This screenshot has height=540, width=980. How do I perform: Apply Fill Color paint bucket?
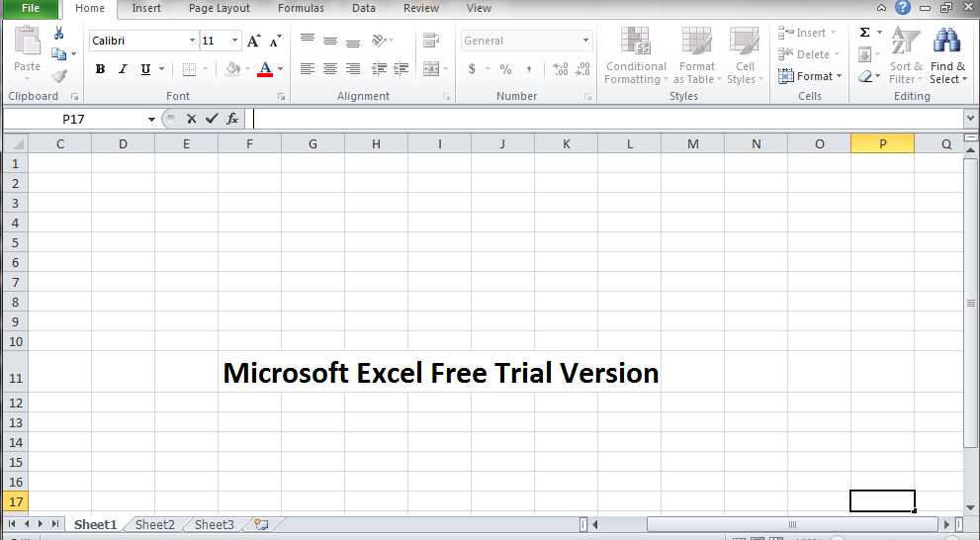pyautogui.click(x=232, y=69)
